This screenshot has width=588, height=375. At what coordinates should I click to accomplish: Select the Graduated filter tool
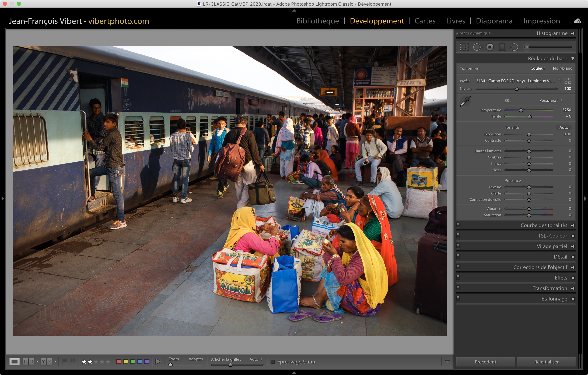(502, 47)
